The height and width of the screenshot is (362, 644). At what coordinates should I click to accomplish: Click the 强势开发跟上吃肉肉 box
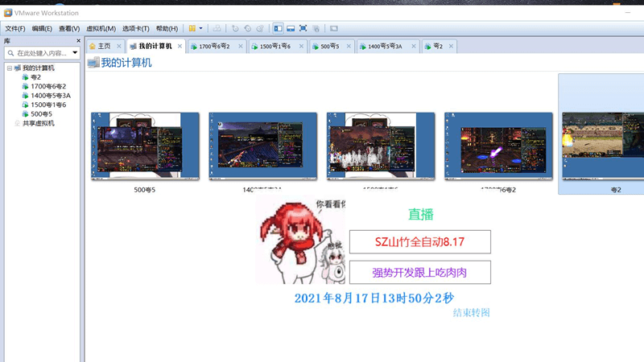click(x=419, y=272)
